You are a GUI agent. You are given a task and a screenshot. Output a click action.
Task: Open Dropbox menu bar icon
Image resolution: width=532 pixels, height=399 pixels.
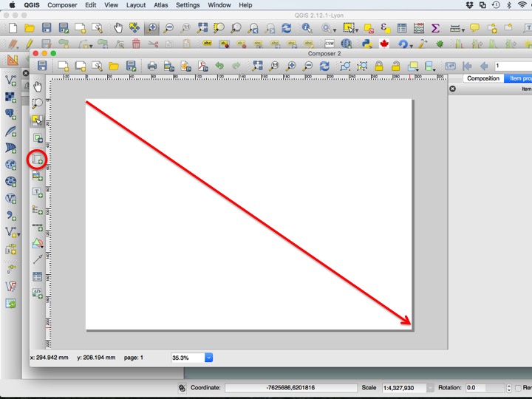[470, 4]
